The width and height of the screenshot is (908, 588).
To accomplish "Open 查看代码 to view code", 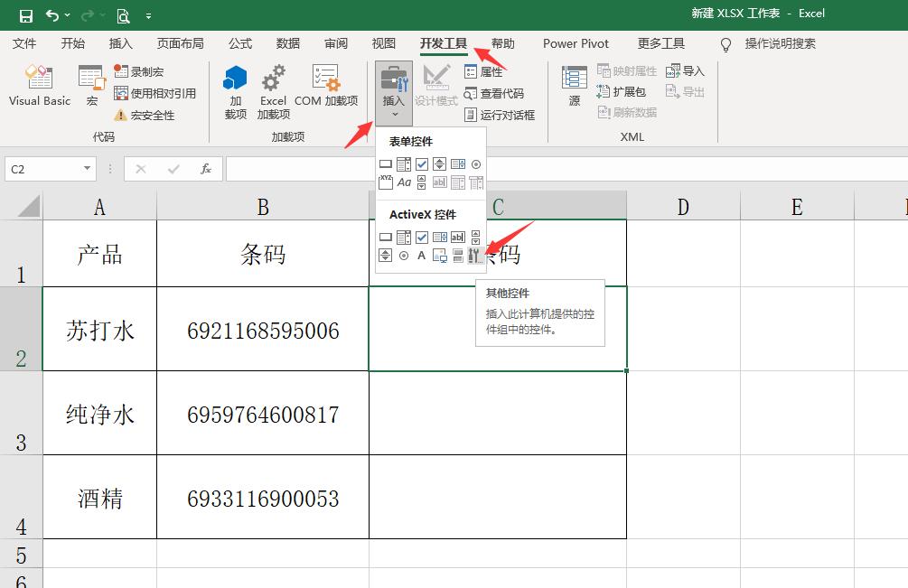I will coord(497,94).
